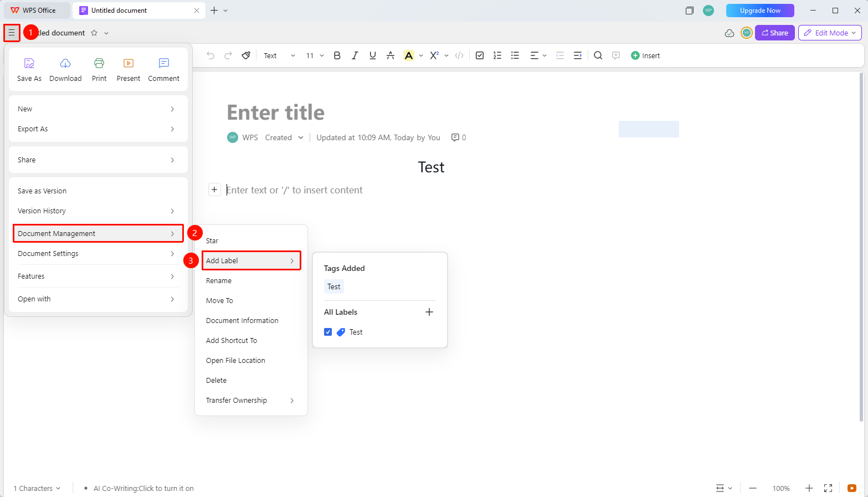
Task: Choose Move To option
Action: click(251, 300)
